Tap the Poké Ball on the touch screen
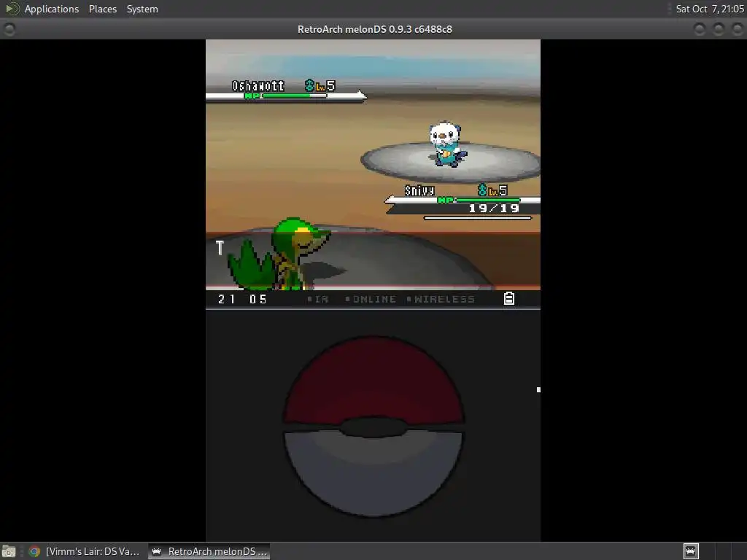 373,426
